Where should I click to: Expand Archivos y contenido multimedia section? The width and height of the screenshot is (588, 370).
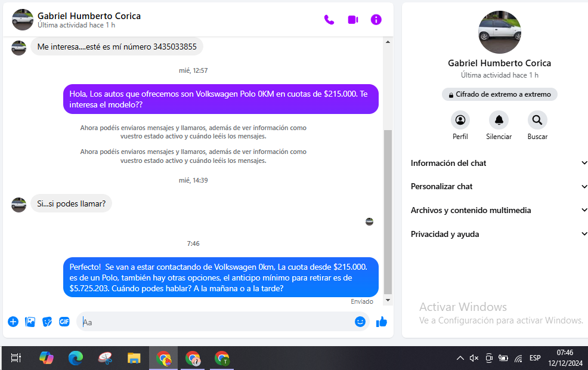pyautogui.click(x=499, y=210)
